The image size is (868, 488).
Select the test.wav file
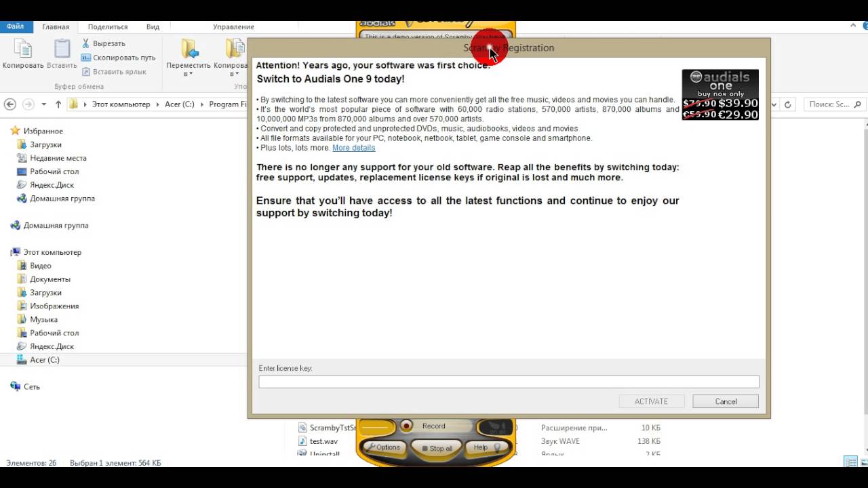tap(323, 441)
